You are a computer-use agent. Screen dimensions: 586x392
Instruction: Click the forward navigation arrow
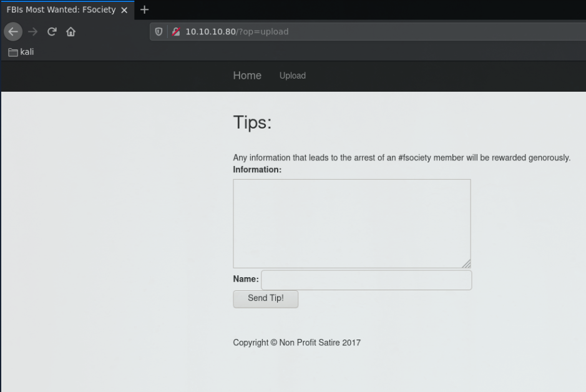click(x=33, y=32)
